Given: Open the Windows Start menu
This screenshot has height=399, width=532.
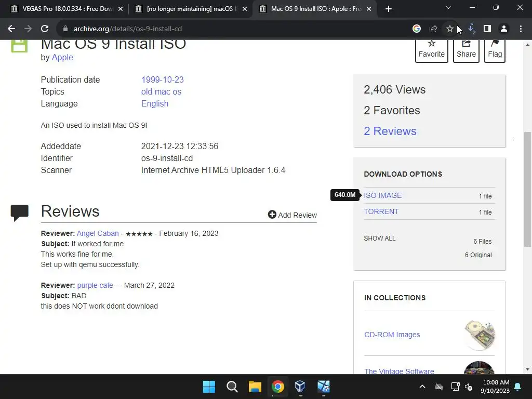Looking at the screenshot, I should 209,387.
